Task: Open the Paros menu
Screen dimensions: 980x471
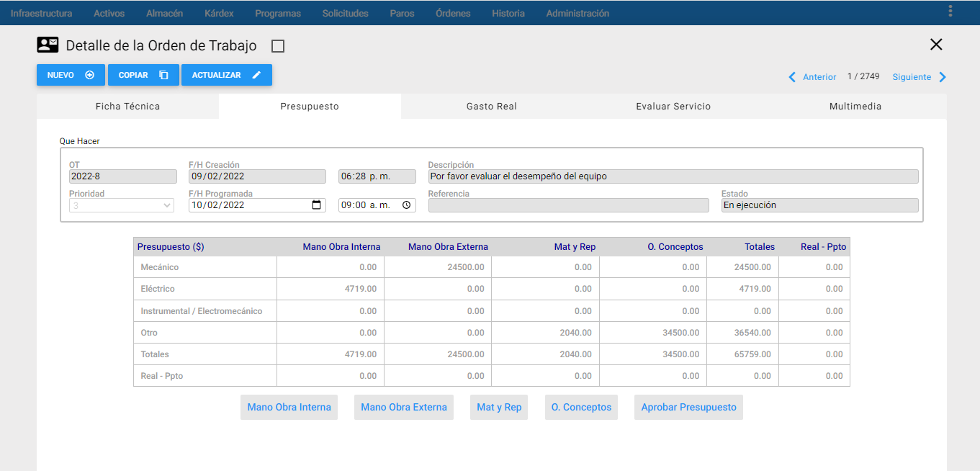Action: (402, 13)
